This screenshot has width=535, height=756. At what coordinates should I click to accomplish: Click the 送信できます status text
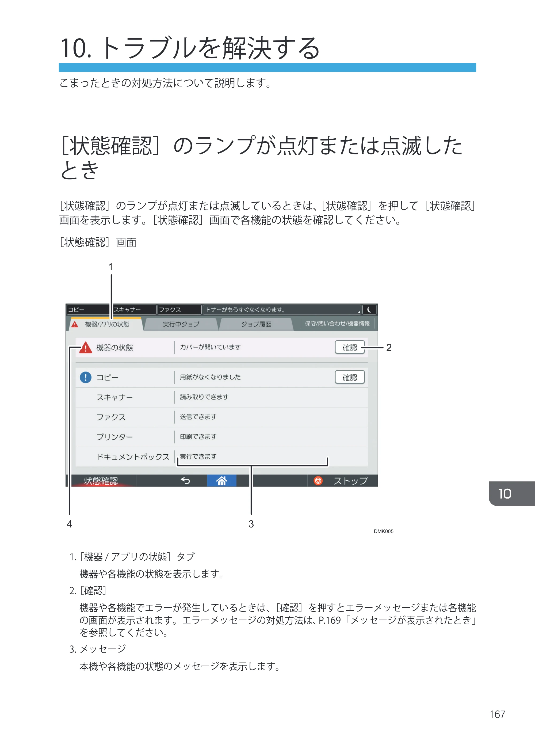pos(198,417)
